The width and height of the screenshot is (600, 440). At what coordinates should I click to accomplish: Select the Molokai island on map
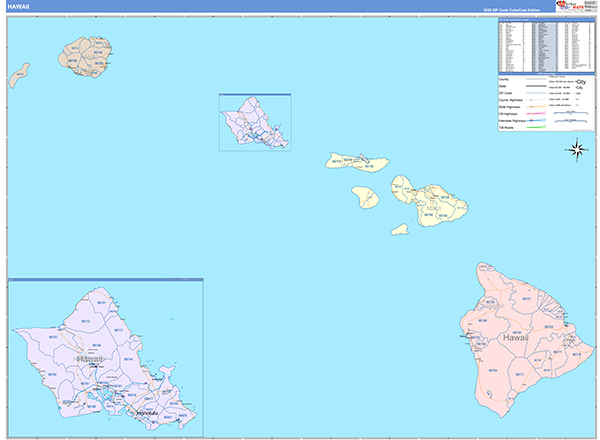click(355, 161)
